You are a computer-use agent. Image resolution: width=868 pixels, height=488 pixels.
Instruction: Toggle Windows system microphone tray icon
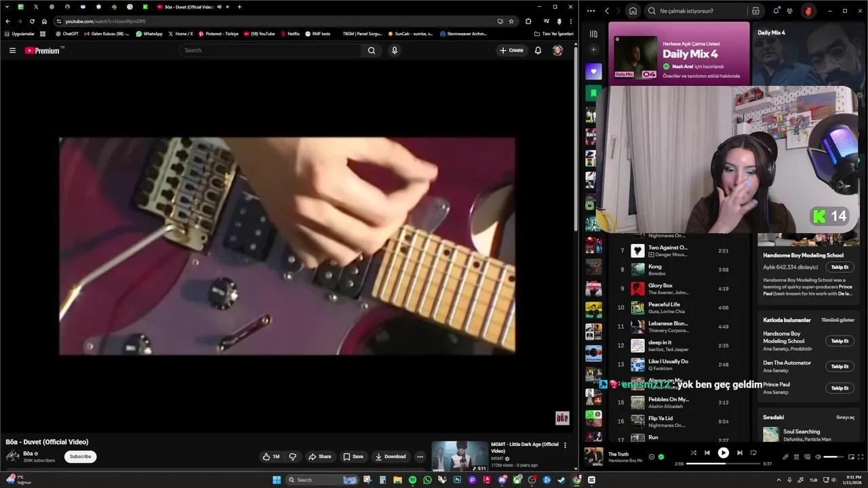pyautogui.click(x=789, y=480)
